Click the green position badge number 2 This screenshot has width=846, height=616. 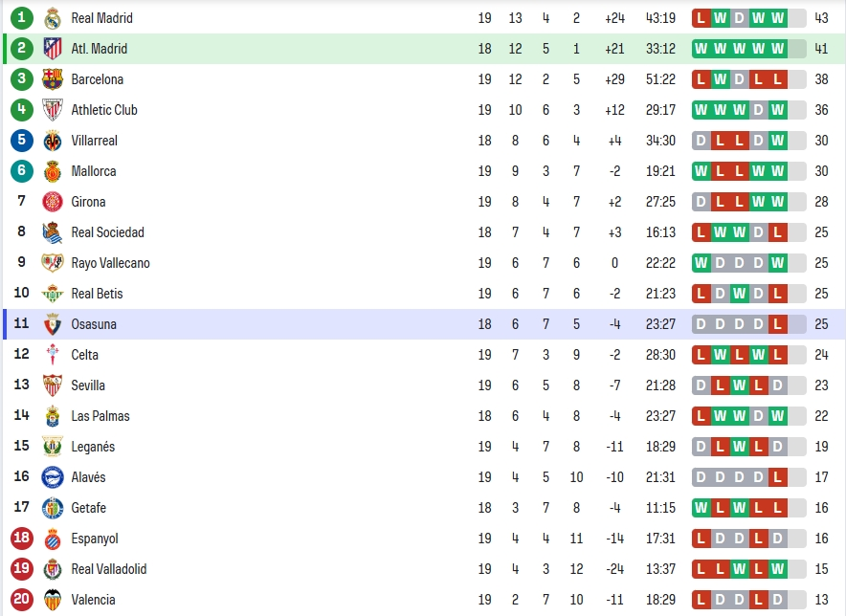coord(22,49)
